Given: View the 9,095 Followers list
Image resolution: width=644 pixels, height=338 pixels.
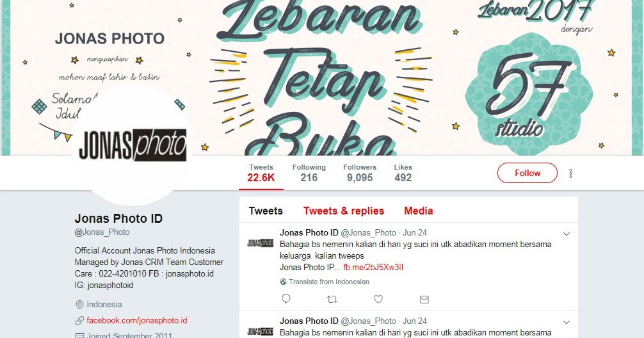Looking at the screenshot, I should (360, 173).
